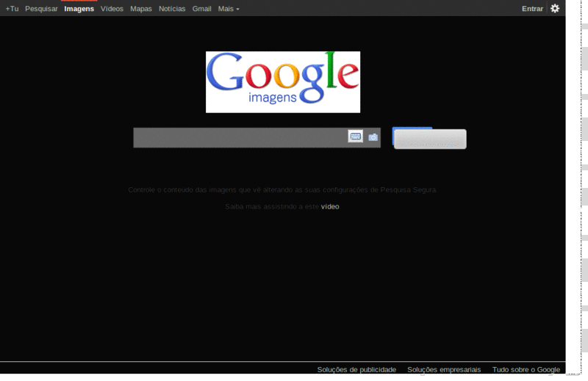Viewport: 588px width, 381px height.
Task: Open Tudo sobre o Google link
Action: (526, 370)
